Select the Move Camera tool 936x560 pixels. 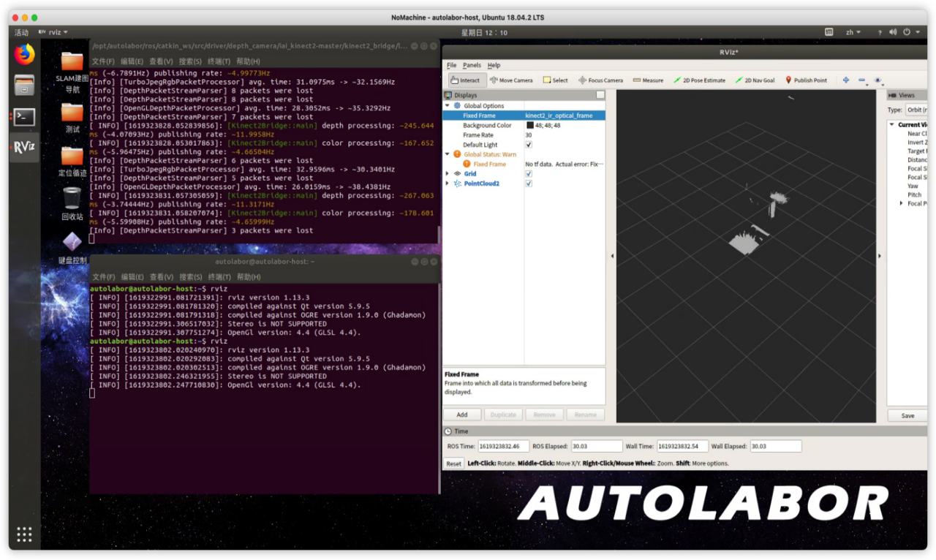[511, 80]
